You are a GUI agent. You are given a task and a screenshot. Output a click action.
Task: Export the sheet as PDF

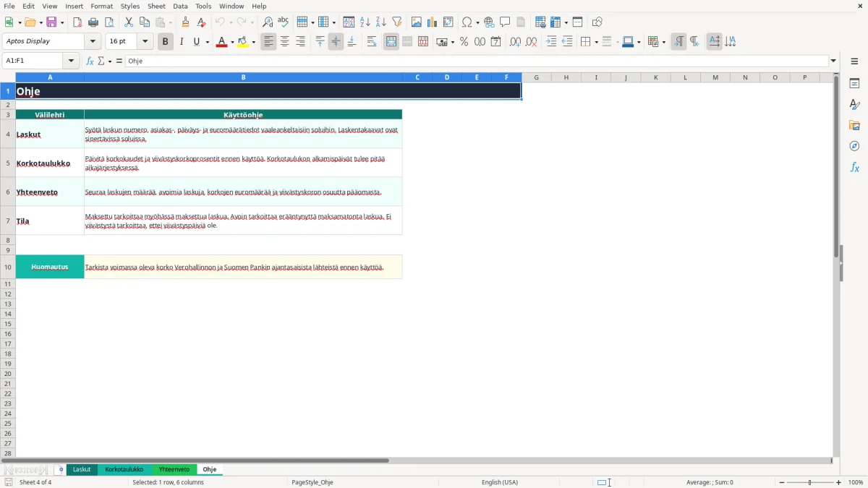[77, 22]
